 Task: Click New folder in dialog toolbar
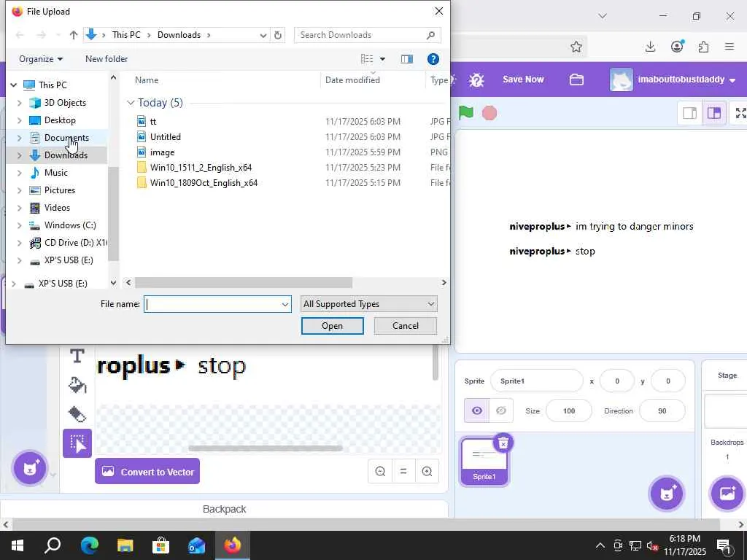click(107, 59)
